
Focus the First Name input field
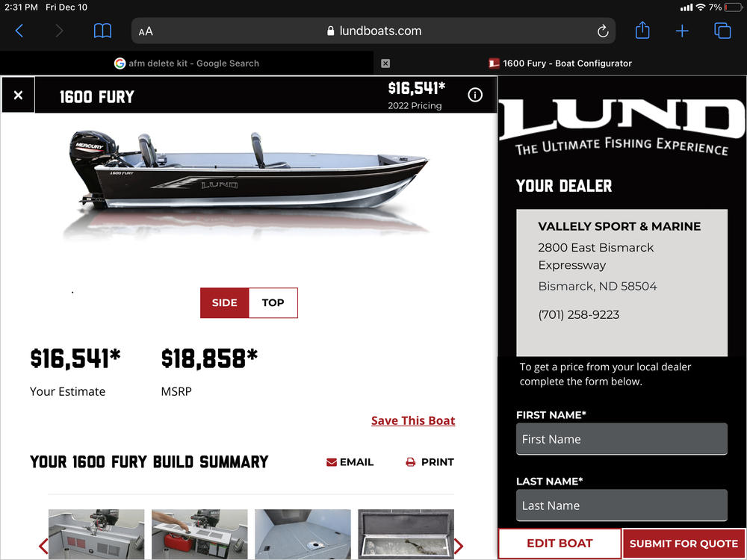622,439
